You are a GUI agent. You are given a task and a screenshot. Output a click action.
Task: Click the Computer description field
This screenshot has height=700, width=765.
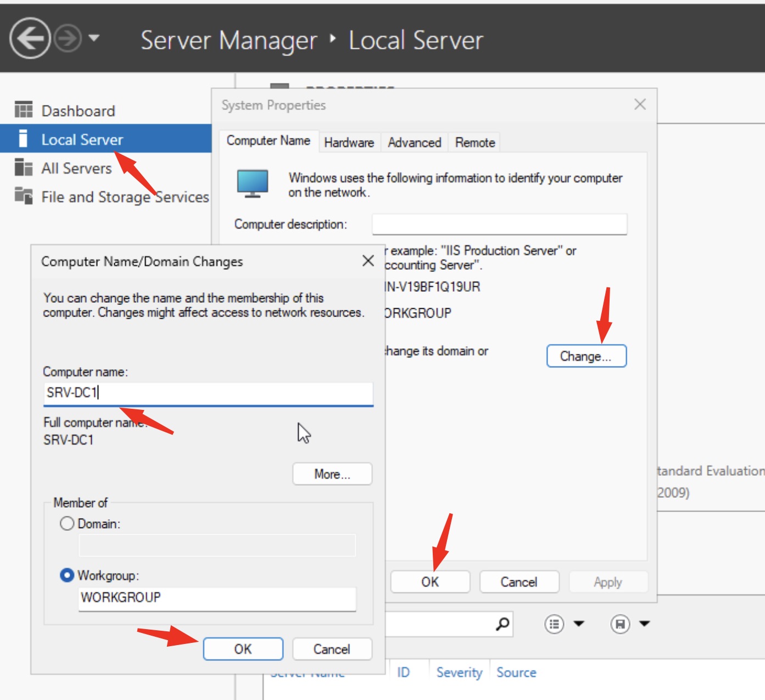(x=499, y=224)
